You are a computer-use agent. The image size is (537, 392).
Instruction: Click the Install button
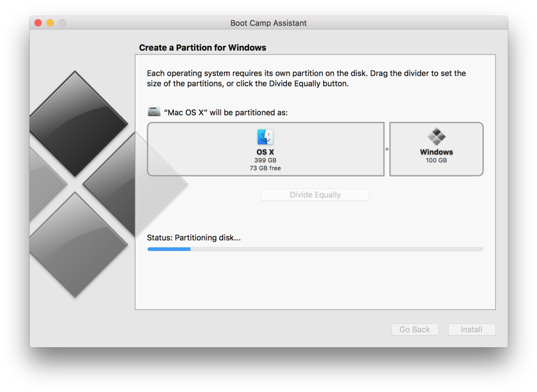[471, 329]
